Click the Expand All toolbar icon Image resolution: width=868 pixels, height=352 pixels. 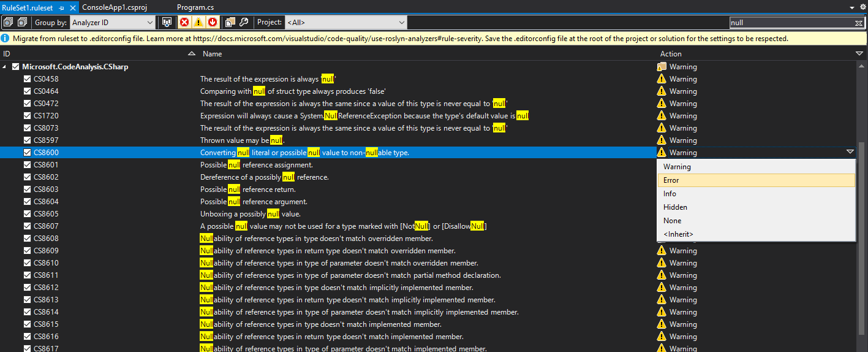pyautogui.click(x=9, y=22)
